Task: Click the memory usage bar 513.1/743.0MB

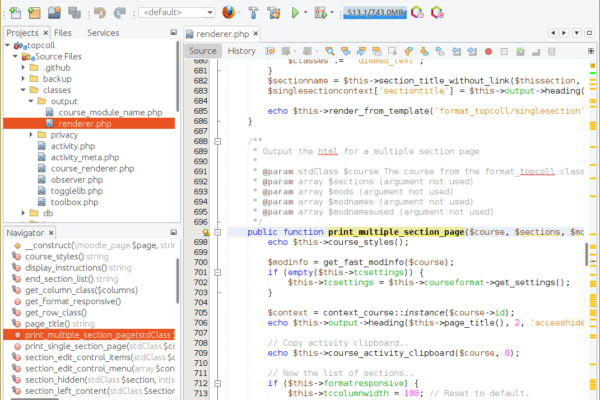Action: tap(375, 13)
